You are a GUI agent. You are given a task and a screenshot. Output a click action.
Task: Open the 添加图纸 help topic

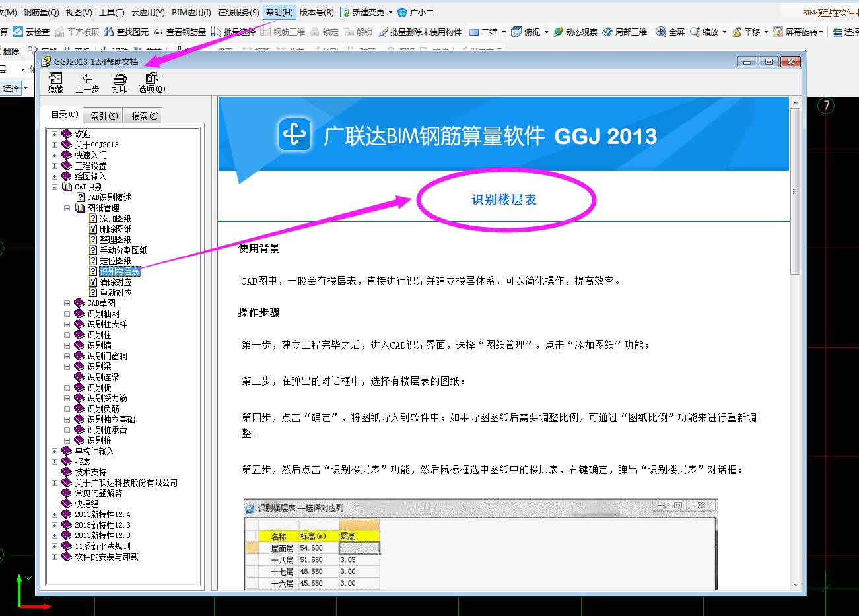point(116,219)
